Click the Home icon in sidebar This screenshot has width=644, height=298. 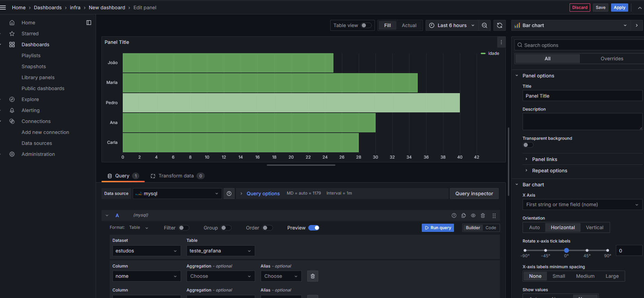[12, 23]
